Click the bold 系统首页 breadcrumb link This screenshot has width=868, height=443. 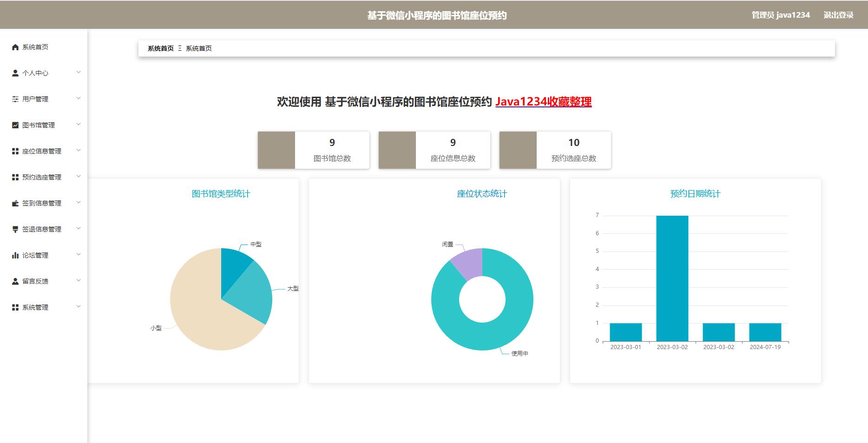161,48
